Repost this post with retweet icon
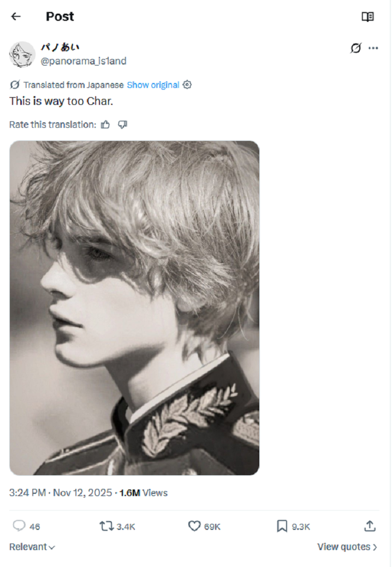The width and height of the screenshot is (392, 567). click(106, 526)
